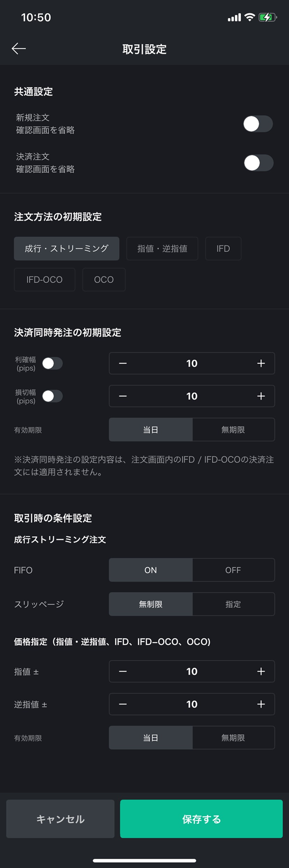Tap the キャンセル button
Image resolution: width=289 pixels, height=868 pixels.
[x=60, y=819]
